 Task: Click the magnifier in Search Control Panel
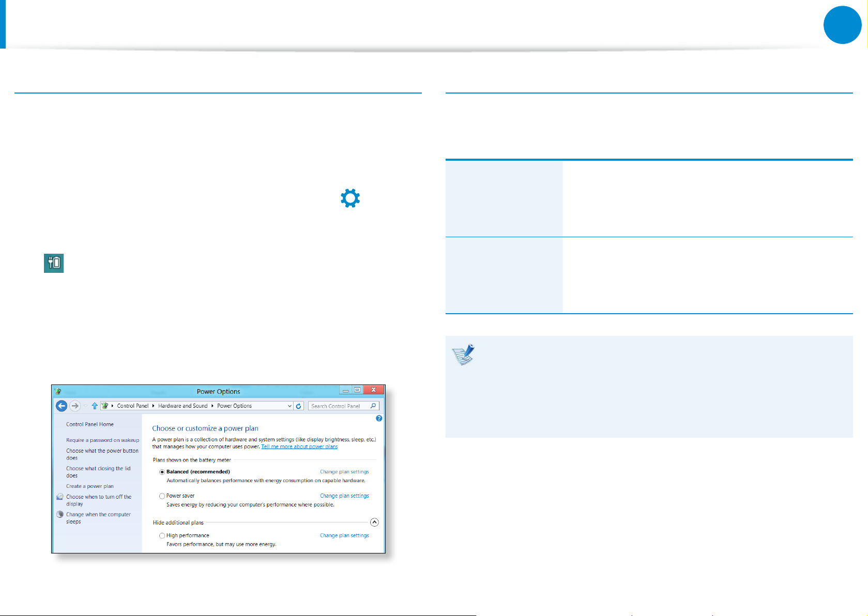coord(373,406)
